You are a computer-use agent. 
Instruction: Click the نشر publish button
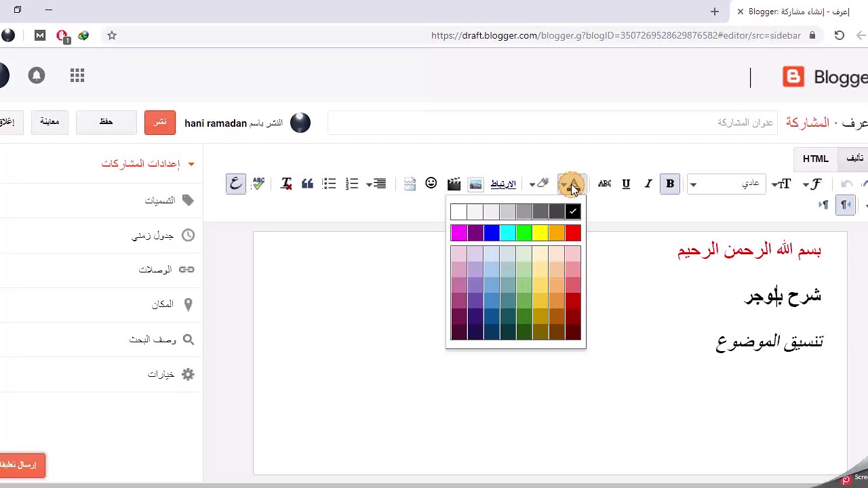click(160, 122)
